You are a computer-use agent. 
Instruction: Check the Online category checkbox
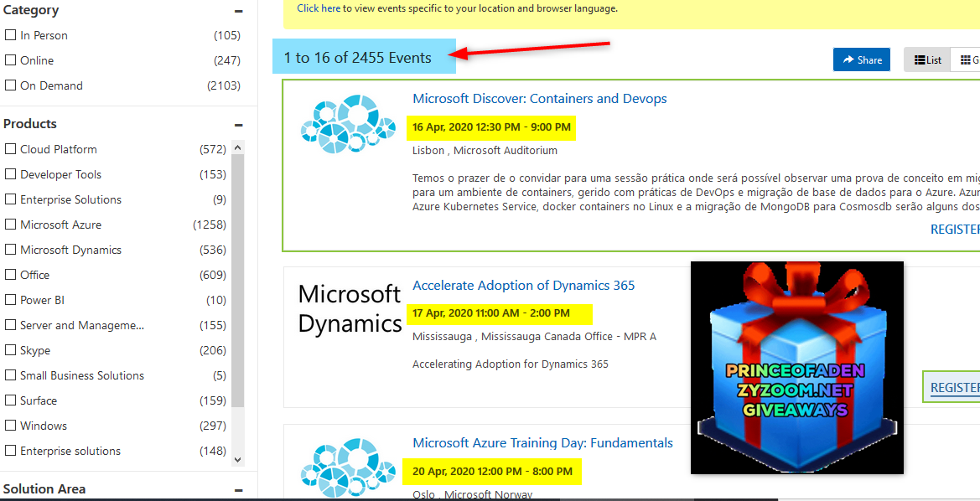[x=10, y=60]
